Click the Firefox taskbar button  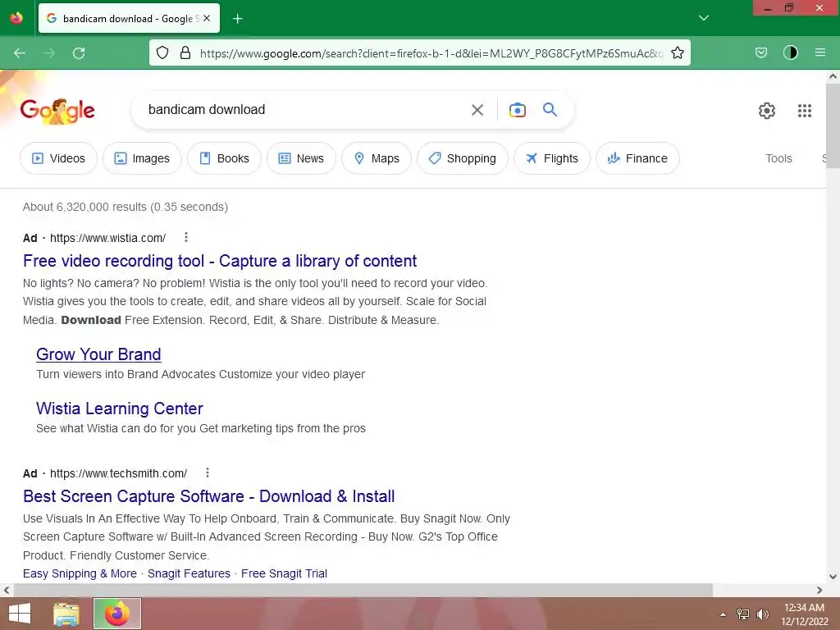[117, 614]
